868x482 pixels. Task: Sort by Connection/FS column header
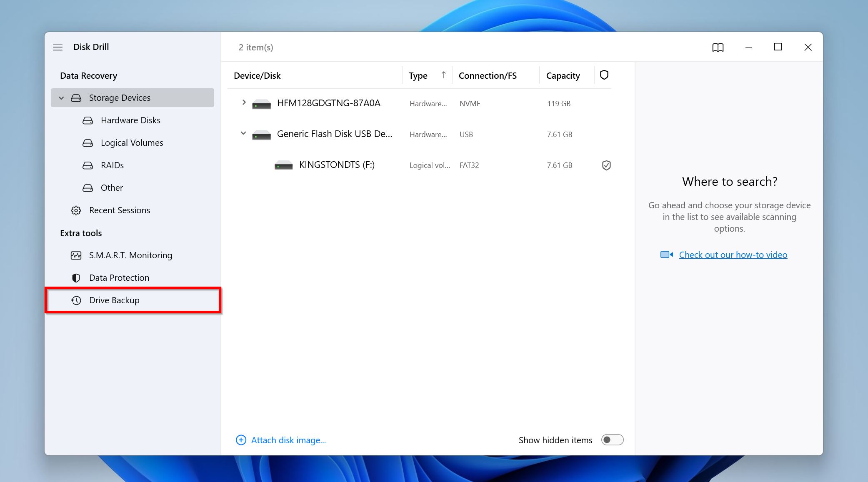click(488, 76)
